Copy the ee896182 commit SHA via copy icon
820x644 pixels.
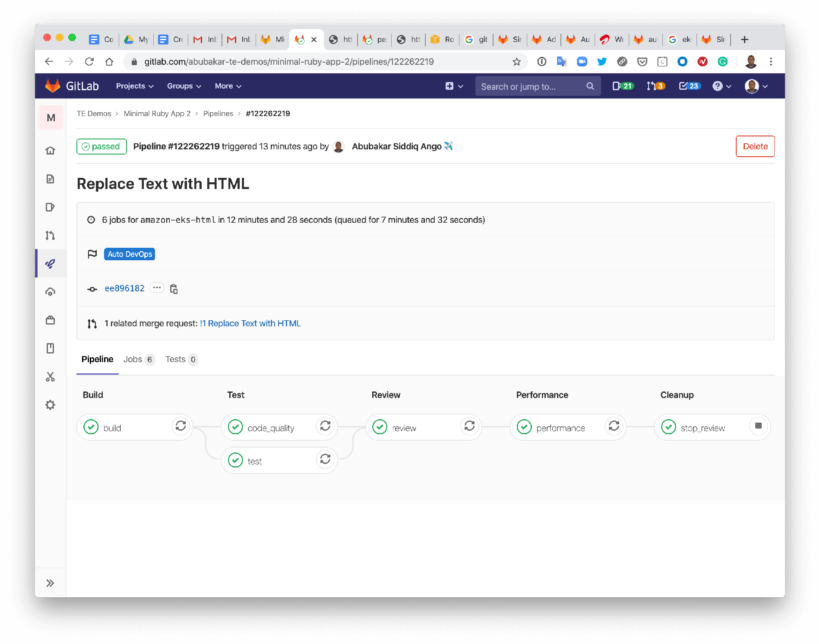(174, 288)
